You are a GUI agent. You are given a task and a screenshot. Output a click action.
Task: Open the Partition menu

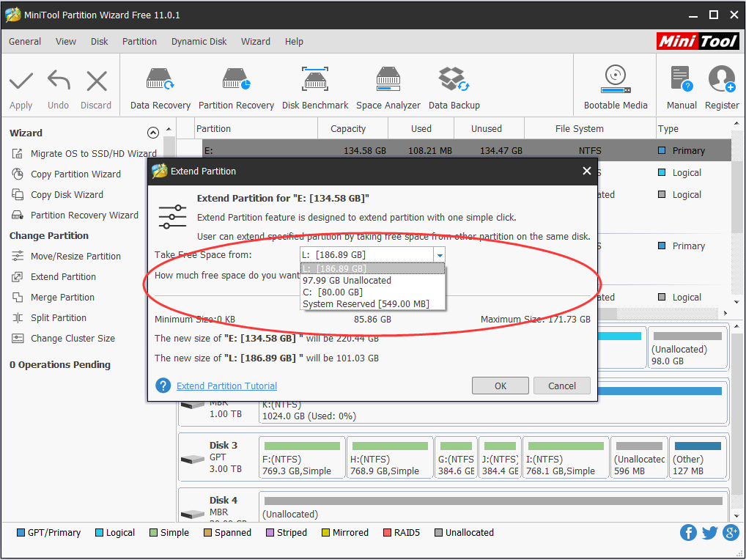pyautogui.click(x=139, y=41)
